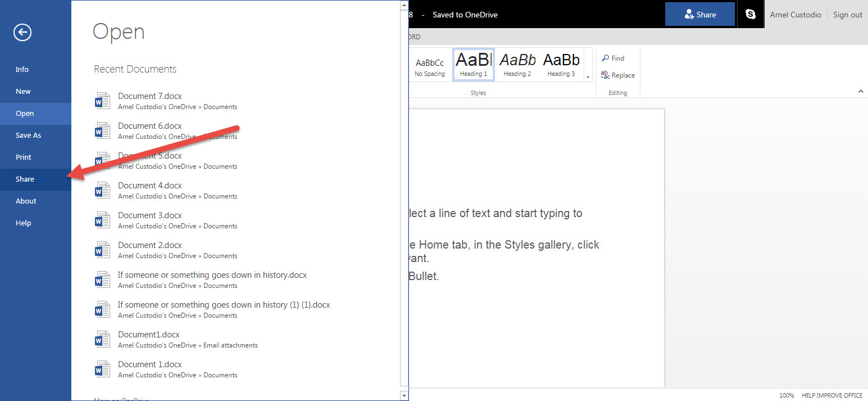The height and width of the screenshot is (401, 868).
Task: Click Word icon beside Document 7.docx
Action: (102, 101)
